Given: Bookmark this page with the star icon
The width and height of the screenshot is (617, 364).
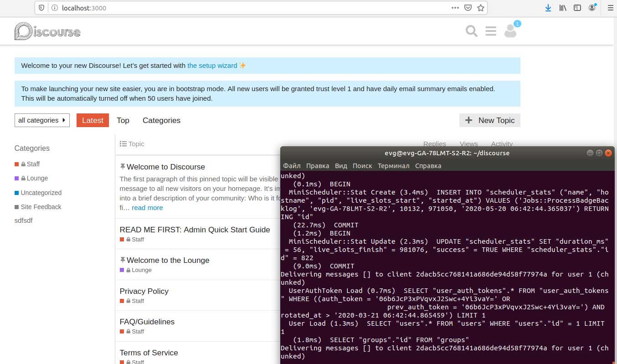Looking at the screenshot, I should pyautogui.click(x=481, y=8).
